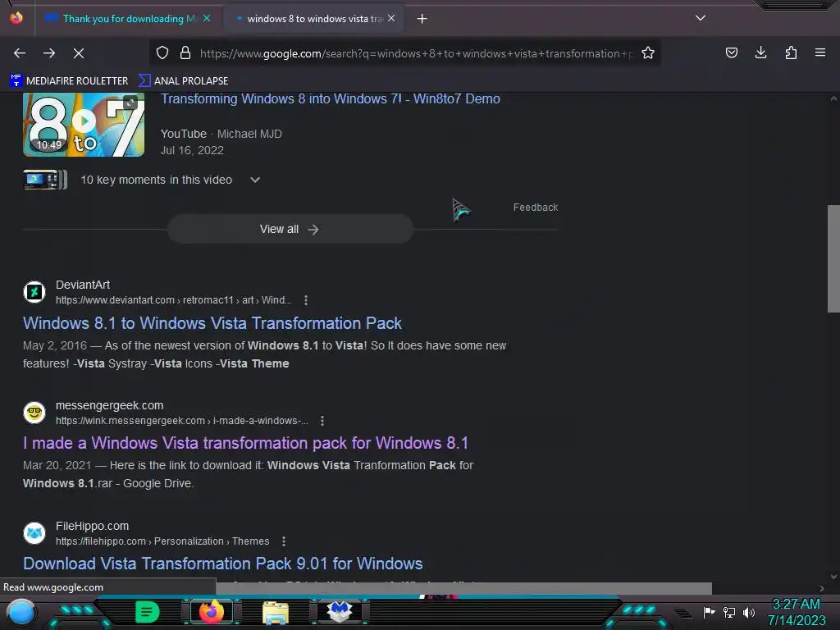
Task: Close the 'Thank you for downloading' tab
Action: (207, 18)
